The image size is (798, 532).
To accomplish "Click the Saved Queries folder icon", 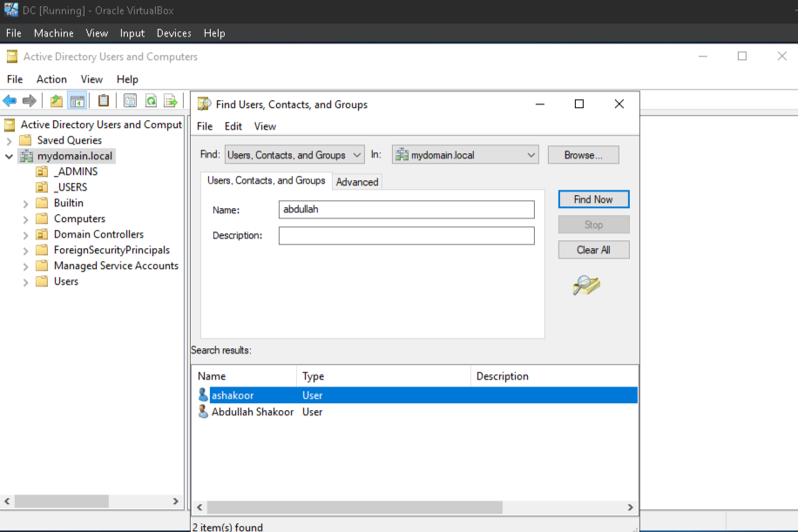I will click(x=25, y=140).
